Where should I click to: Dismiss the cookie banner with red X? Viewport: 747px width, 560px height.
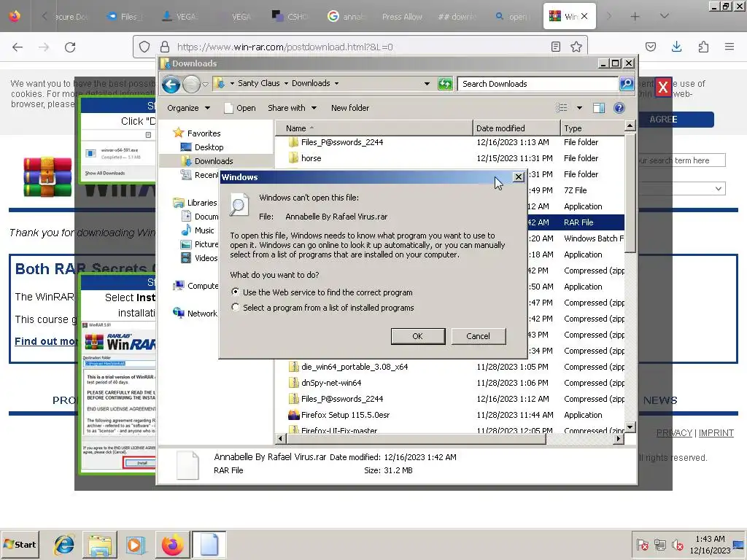coord(662,87)
